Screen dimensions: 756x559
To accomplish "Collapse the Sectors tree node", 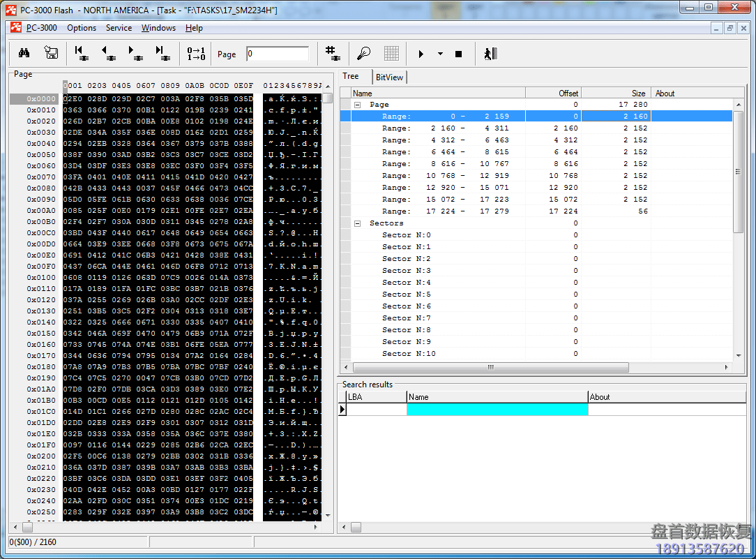I will pyautogui.click(x=358, y=223).
